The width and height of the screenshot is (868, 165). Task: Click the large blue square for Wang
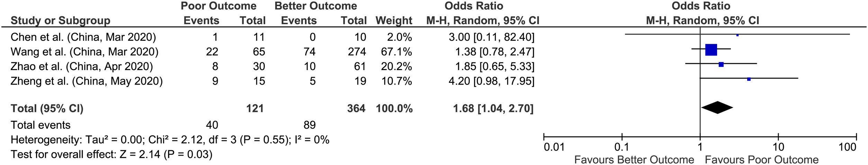click(711, 50)
